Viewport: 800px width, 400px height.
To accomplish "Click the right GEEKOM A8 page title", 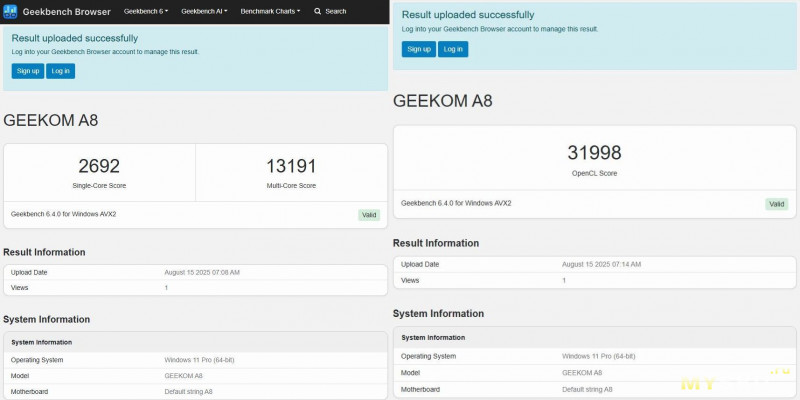I will pyautogui.click(x=442, y=101).
